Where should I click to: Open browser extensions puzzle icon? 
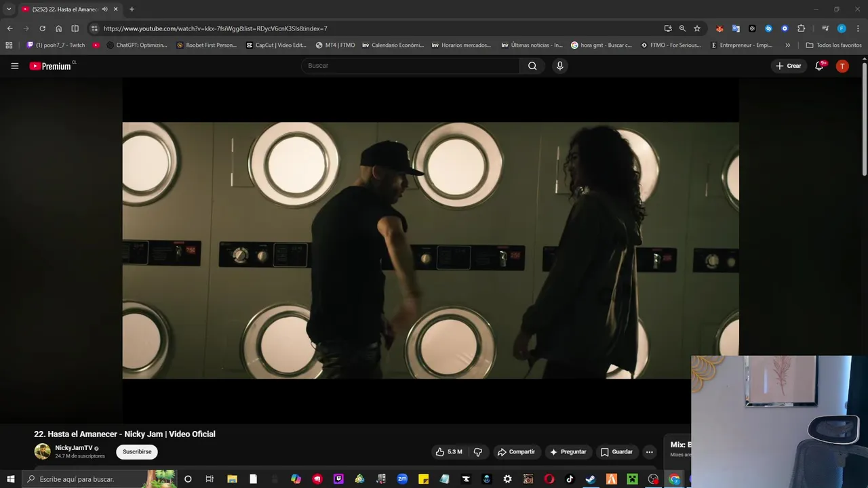[801, 28]
